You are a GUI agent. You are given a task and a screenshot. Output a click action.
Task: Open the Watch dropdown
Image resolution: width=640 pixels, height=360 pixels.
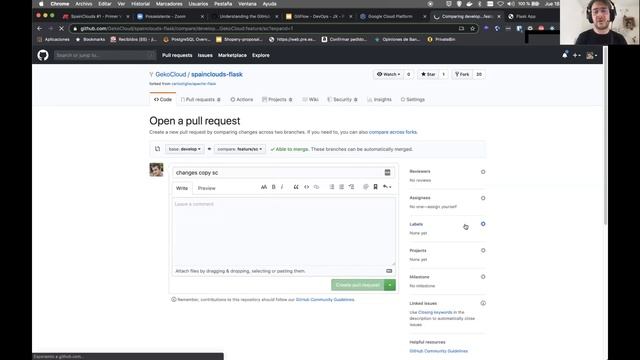tap(389, 74)
